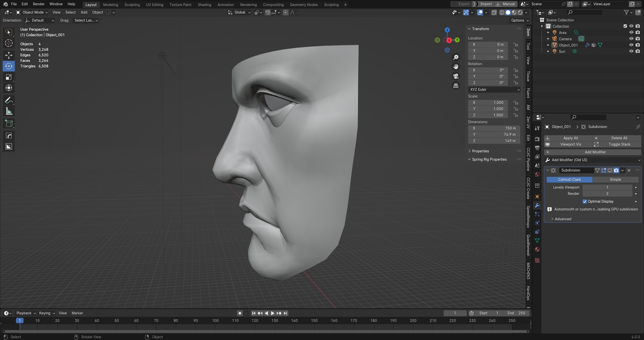Screen dimensions: 644x340
Task: Pick the Measure tool
Action: (x=9, y=111)
